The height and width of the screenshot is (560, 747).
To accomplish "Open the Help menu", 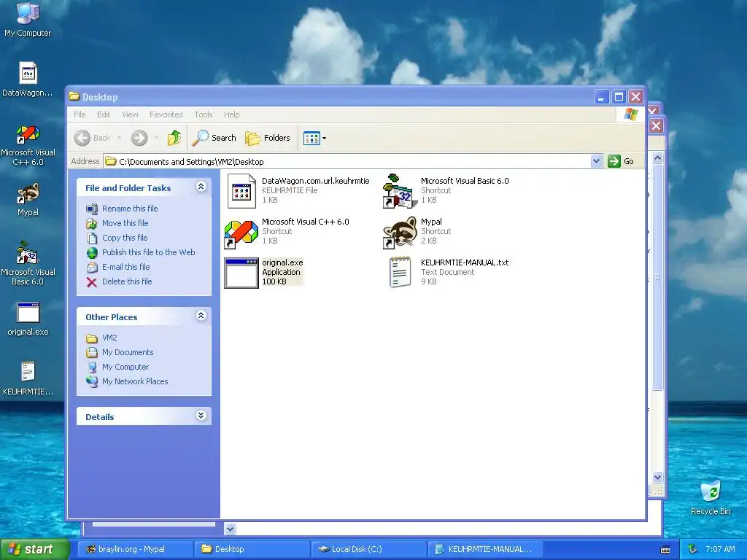I will 231,114.
